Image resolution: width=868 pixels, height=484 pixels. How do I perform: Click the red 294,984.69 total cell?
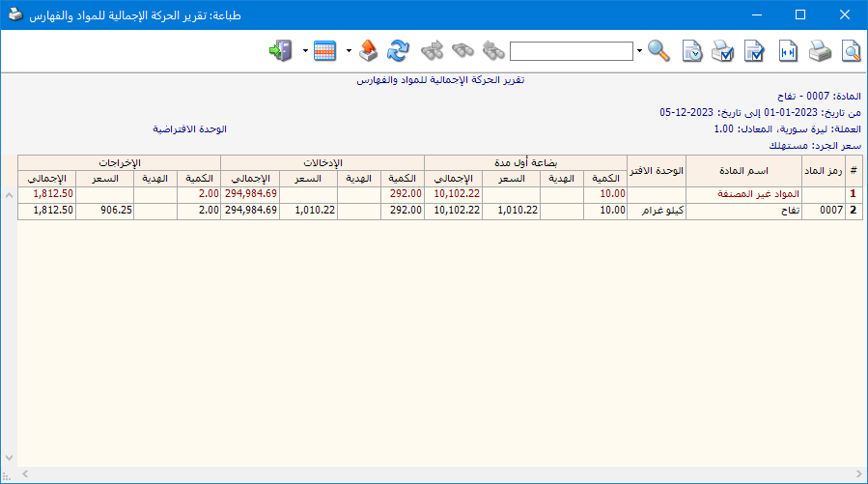coord(250,194)
